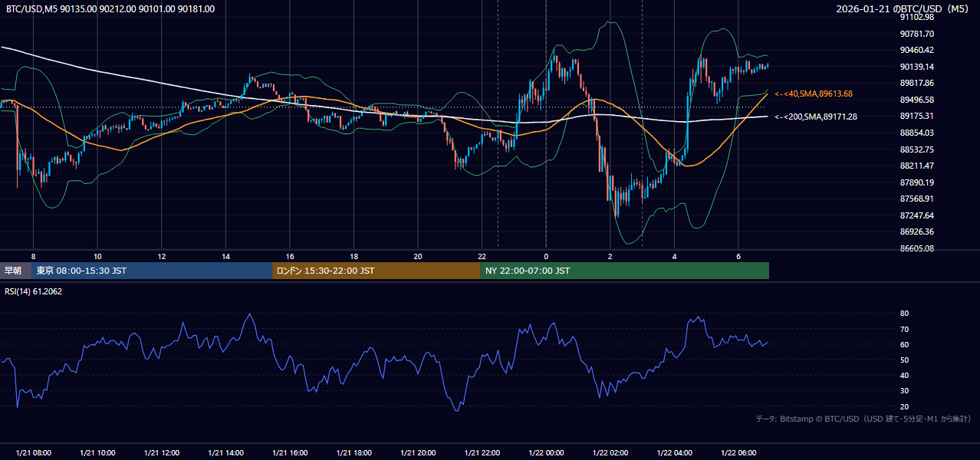Click hour tick 20 under price chart
Screen dimensions: 980x460
click(418, 256)
